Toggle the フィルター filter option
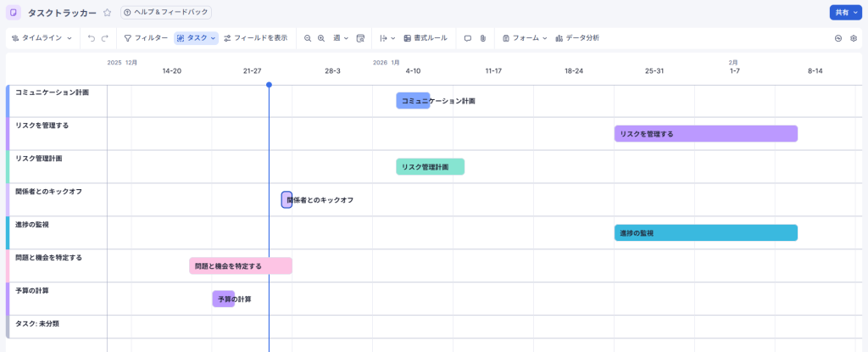 (x=146, y=38)
